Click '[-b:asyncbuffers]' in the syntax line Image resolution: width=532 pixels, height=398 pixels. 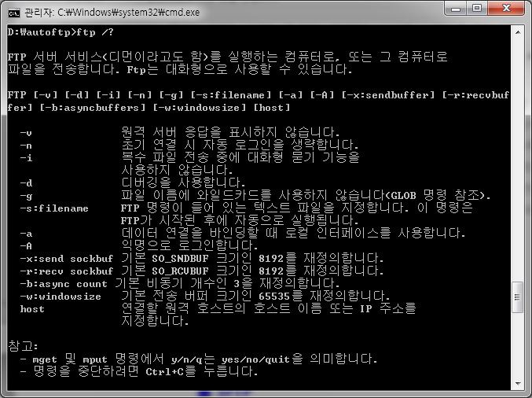(93, 108)
